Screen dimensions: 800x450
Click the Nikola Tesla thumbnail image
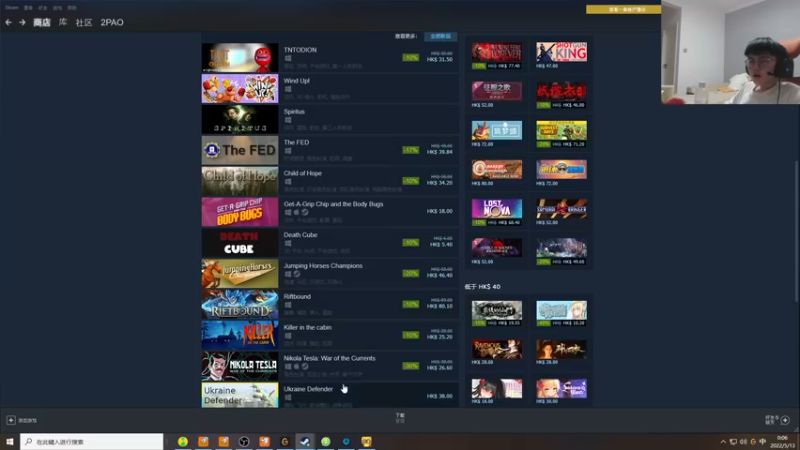pyautogui.click(x=240, y=366)
